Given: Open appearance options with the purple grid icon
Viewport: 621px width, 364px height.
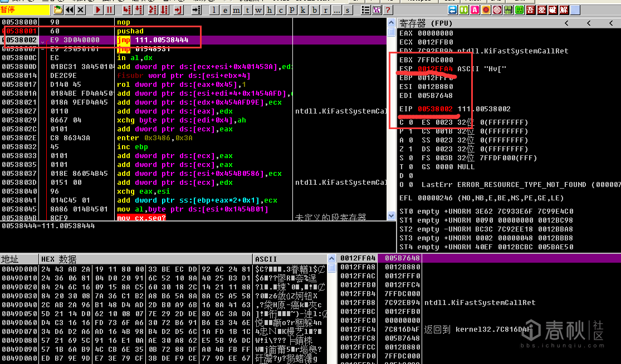Looking at the screenshot, I should coord(376,9).
